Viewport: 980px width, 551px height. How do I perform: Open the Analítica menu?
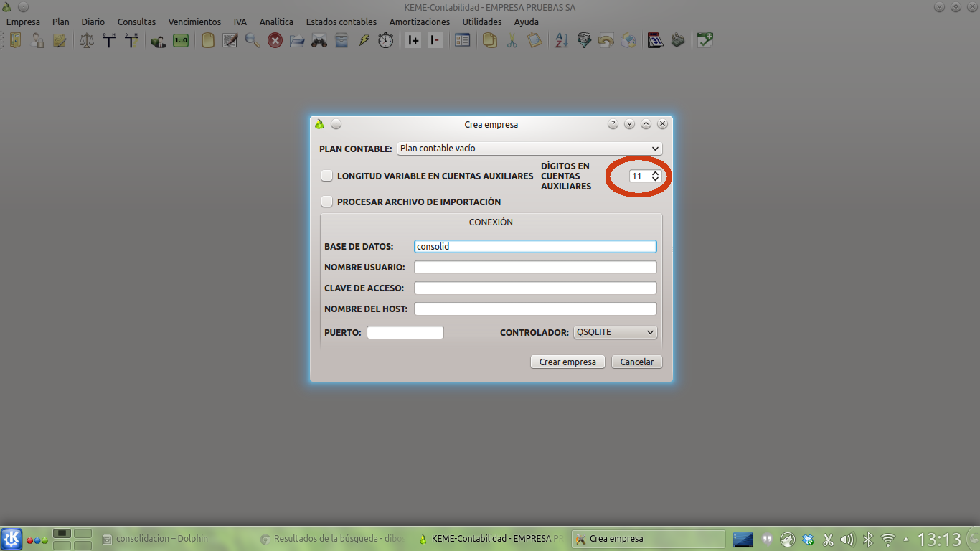(x=276, y=22)
